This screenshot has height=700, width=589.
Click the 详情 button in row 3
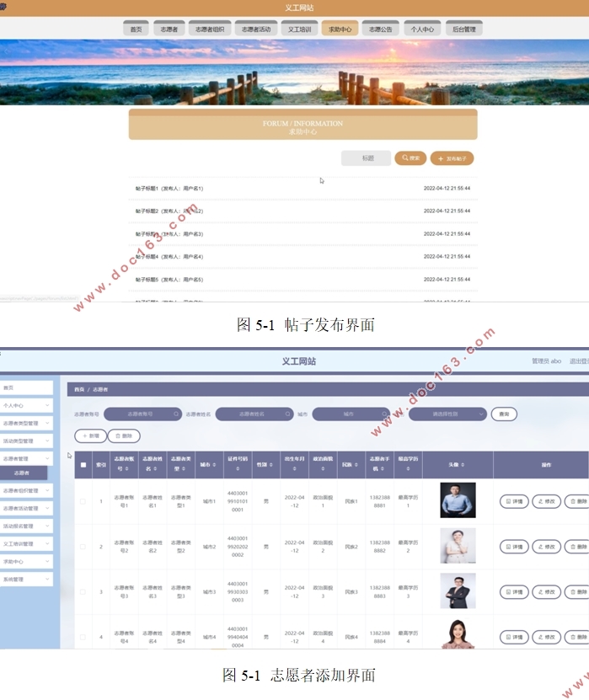click(514, 592)
